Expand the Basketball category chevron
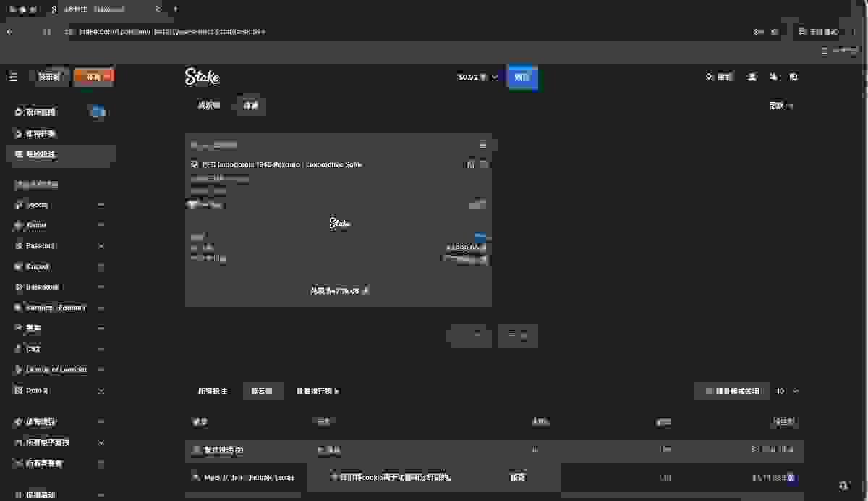The width and height of the screenshot is (868, 501). (x=101, y=287)
